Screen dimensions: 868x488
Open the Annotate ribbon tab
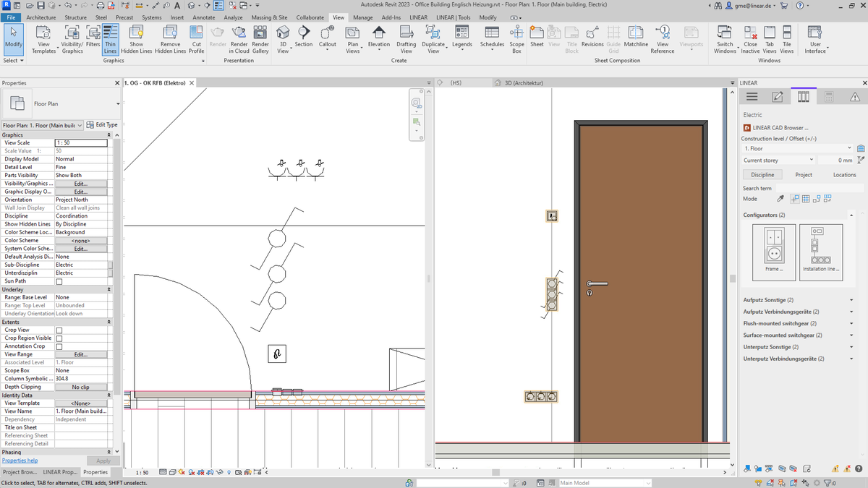tap(204, 17)
